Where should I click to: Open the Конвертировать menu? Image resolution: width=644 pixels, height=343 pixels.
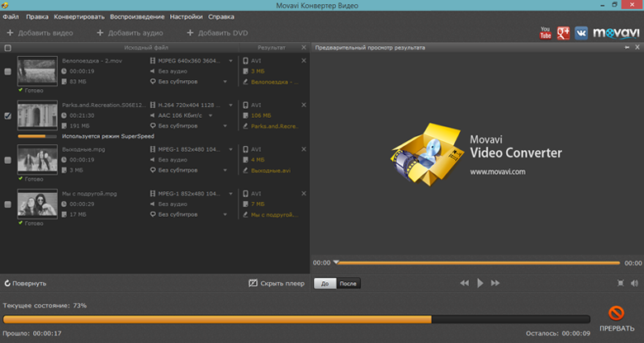pos(79,16)
